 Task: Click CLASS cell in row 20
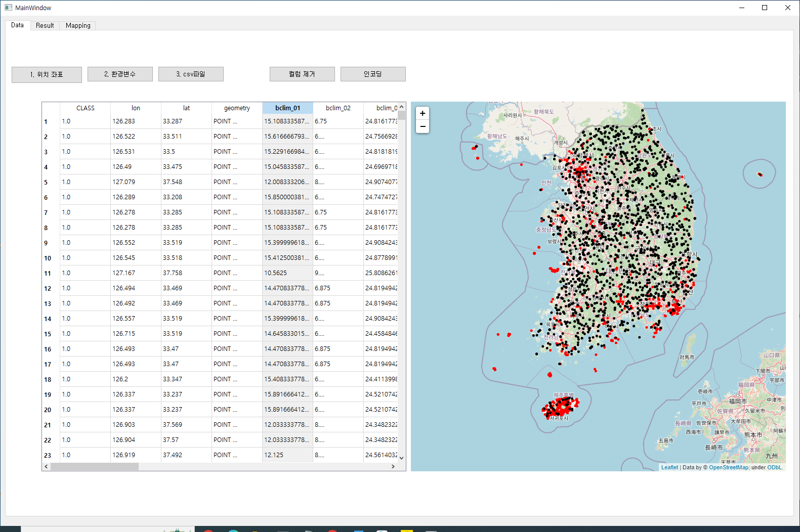click(86, 410)
